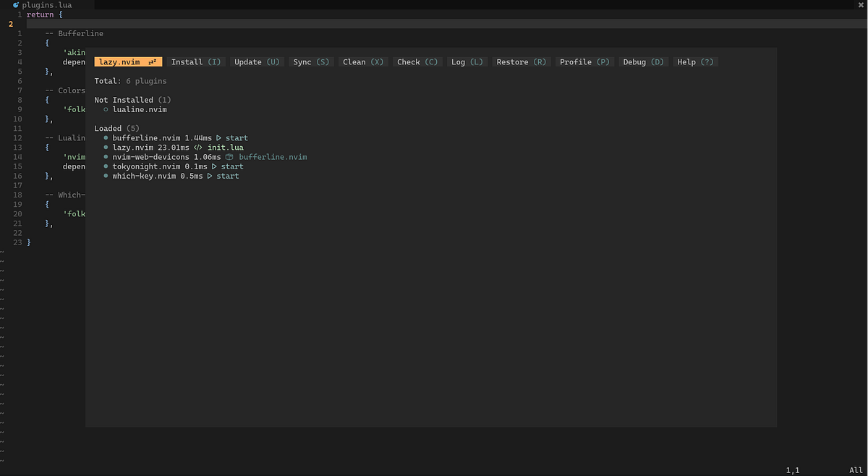Click line number 23 in the editor gutter
Screen dimensions: 868x476
[x=17, y=242]
